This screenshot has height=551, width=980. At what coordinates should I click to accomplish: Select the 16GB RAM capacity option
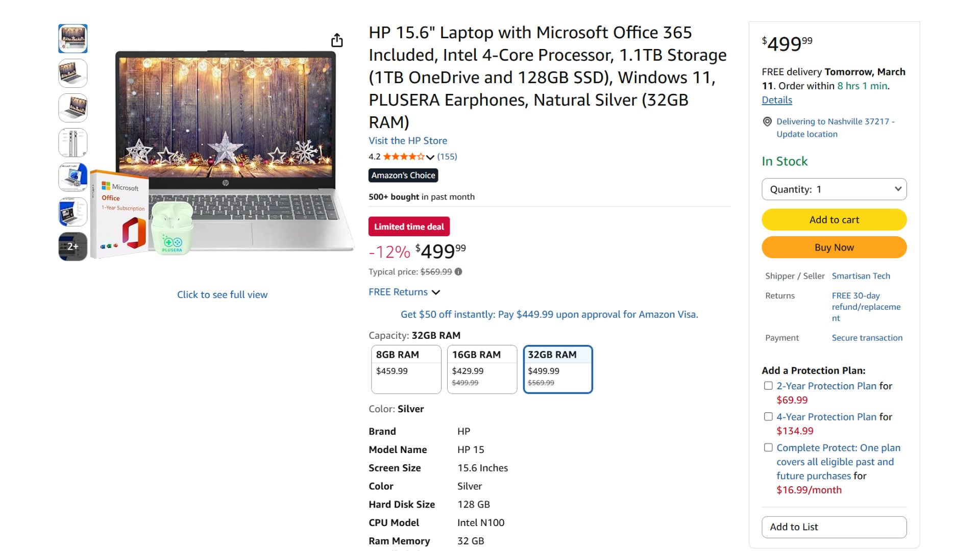tap(481, 369)
